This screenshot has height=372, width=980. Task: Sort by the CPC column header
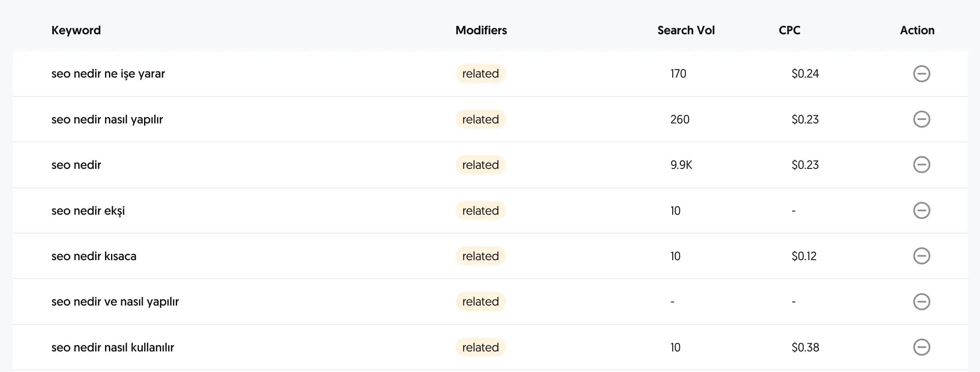(789, 30)
